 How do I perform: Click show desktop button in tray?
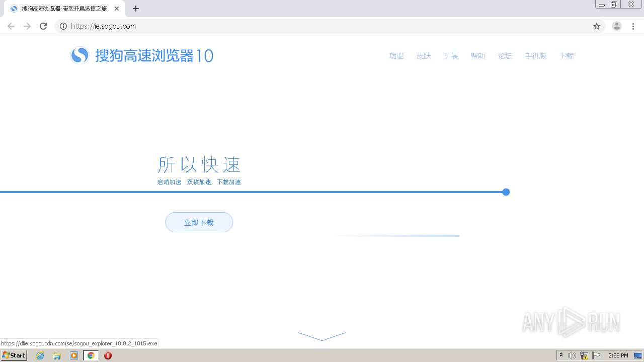click(x=638, y=355)
